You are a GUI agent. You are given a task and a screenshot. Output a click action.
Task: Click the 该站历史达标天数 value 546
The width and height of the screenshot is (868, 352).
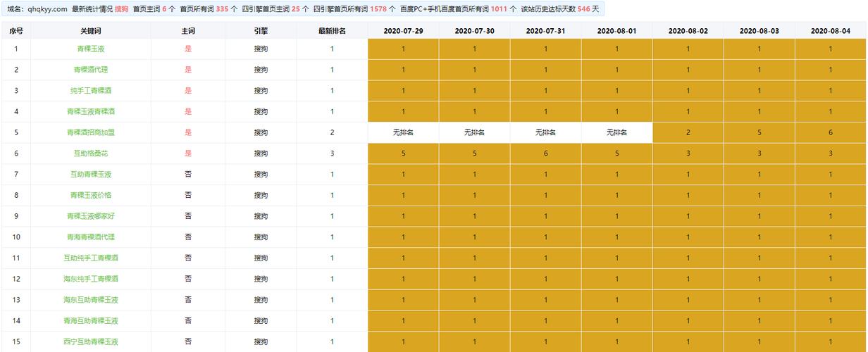(x=583, y=9)
